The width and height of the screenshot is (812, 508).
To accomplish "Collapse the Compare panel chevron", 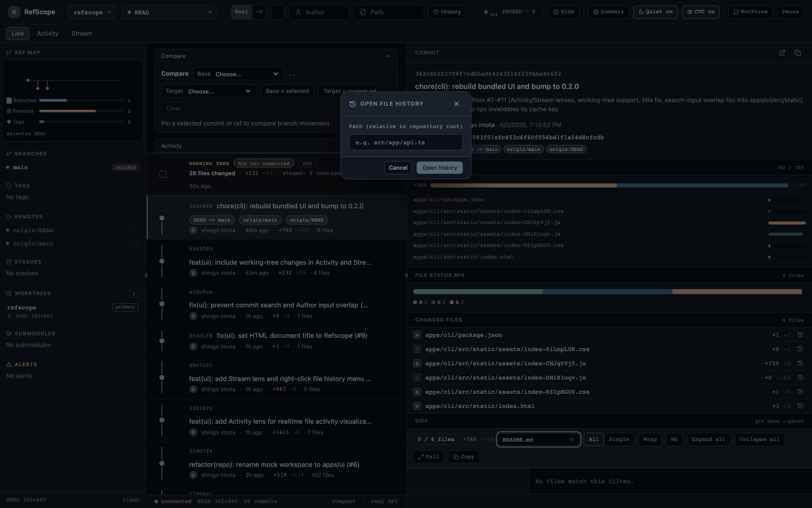I will (388, 56).
